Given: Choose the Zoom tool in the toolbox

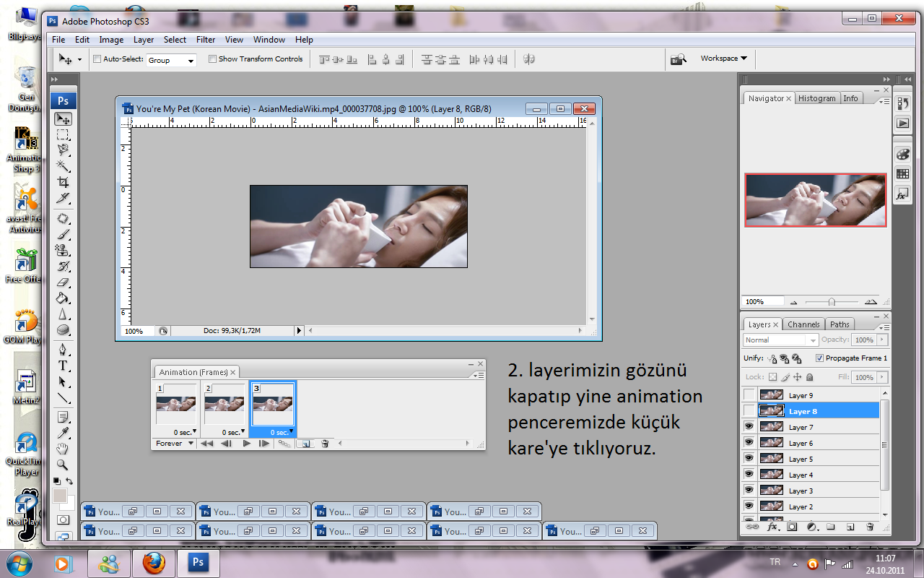Looking at the screenshot, I should click(64, 465).
